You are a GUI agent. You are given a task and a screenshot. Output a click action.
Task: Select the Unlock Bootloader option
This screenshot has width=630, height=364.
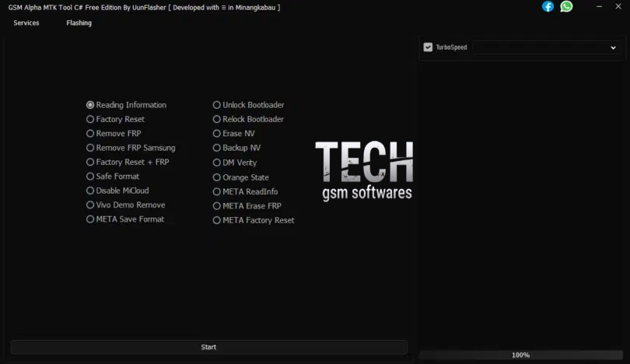tap(248, 105)
